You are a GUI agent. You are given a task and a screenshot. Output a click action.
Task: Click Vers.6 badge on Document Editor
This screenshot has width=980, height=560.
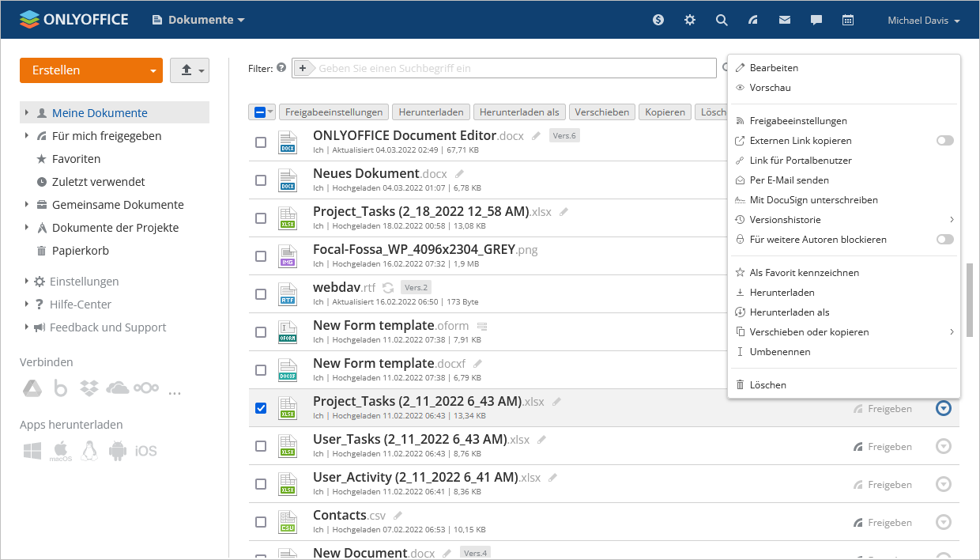click(x=564, y=135)
